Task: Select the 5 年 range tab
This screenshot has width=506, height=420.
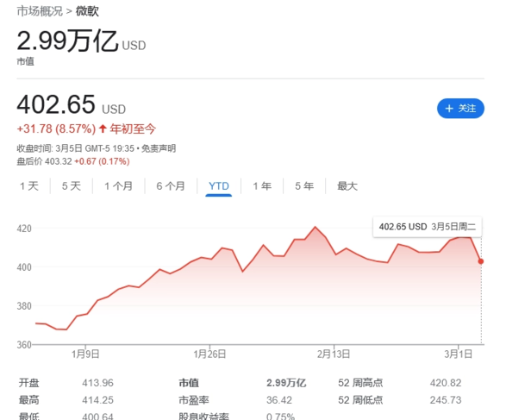Action: (x=304, y=186)
